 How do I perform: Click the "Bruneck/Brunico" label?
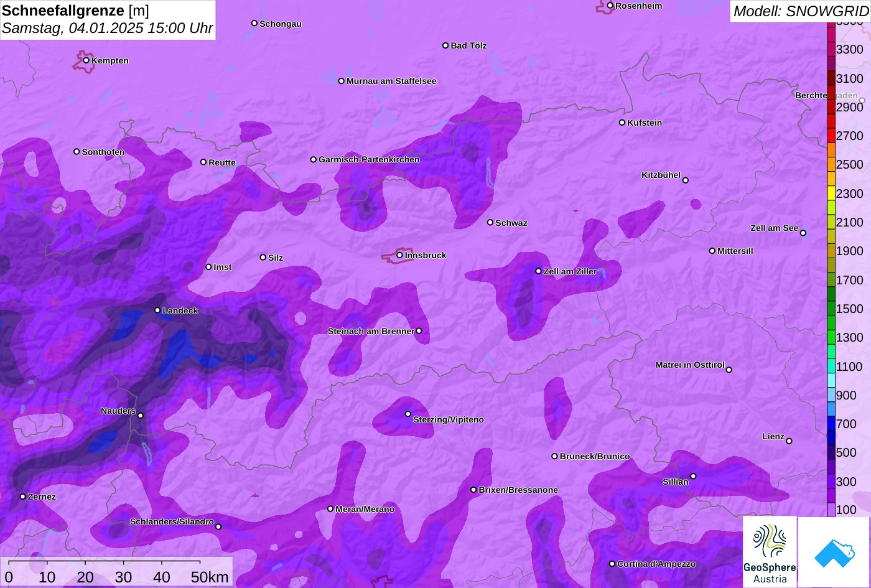pos(595,456)
